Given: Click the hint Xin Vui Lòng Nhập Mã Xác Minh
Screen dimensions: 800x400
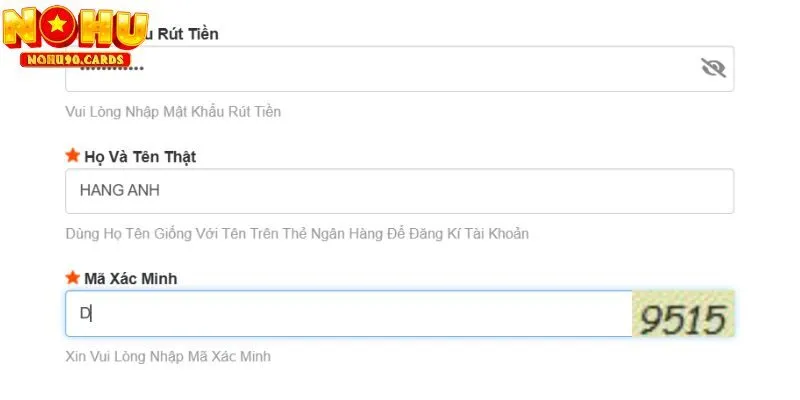Looking at the screenshot, I should [x=168, y=356].
